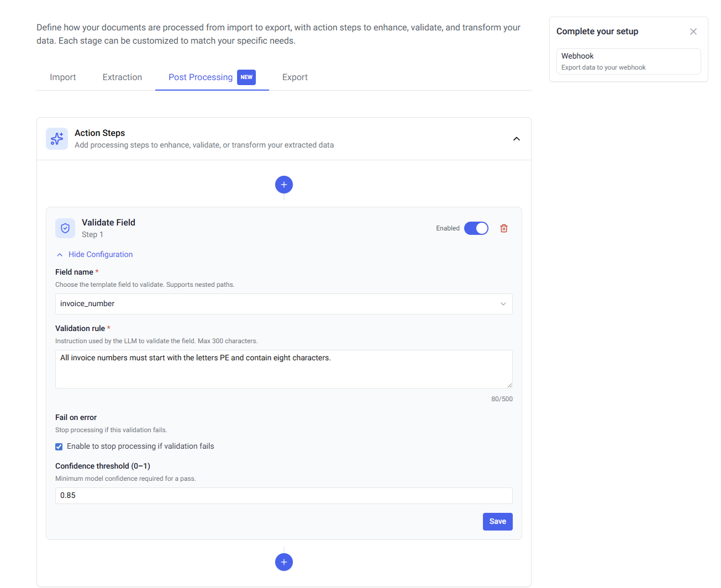Click the Save button
This screenshot has width=721, height=588.
497,522
